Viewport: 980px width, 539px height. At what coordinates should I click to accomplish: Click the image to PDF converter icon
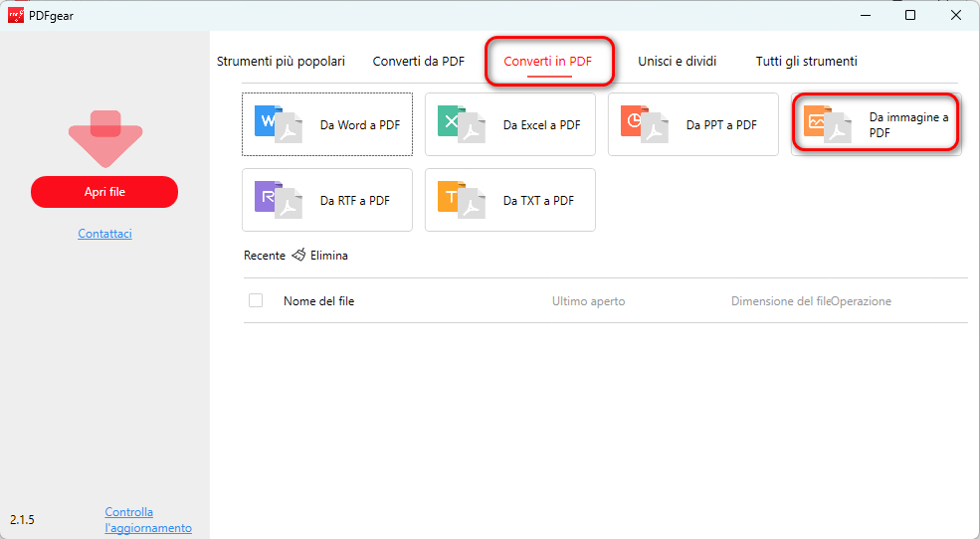point(828,124)
